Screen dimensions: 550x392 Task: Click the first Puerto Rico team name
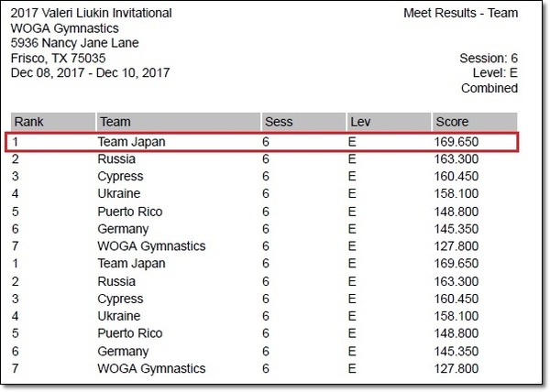[x=130, y=212]
